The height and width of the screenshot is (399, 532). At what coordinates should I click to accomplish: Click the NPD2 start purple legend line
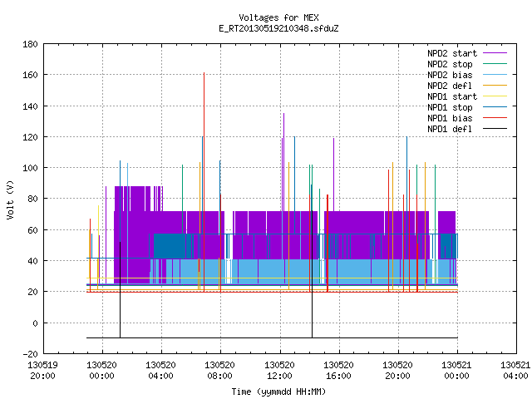point(495,53)
